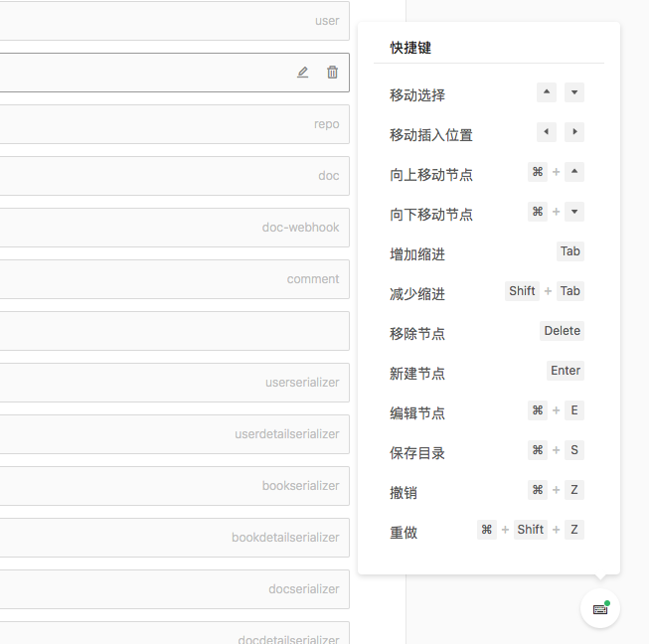
Task: Click the 撤销 shortcut label
Action: coord(404,493)
